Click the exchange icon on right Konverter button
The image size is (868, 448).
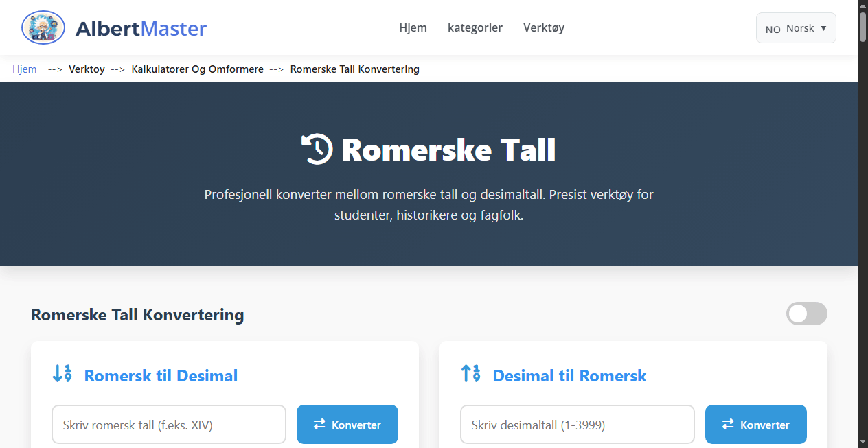pos(727,424)
